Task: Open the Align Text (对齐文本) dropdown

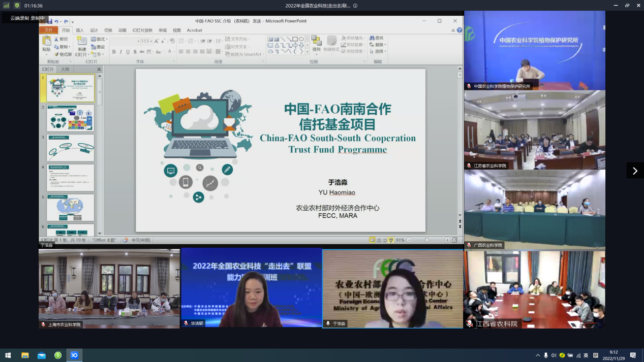Action: [x=238, y=47]
